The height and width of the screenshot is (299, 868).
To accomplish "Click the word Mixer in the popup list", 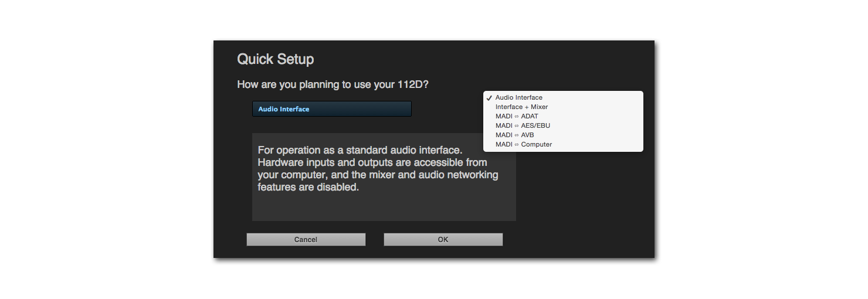I will [x=539, y=107].
